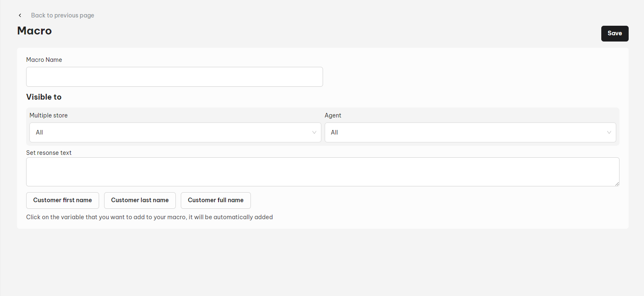This screenshot has height=296, width=644.
Task: Click the Multiple store chevron arrow
Action: pyautogui.click(x=314, y=132)
